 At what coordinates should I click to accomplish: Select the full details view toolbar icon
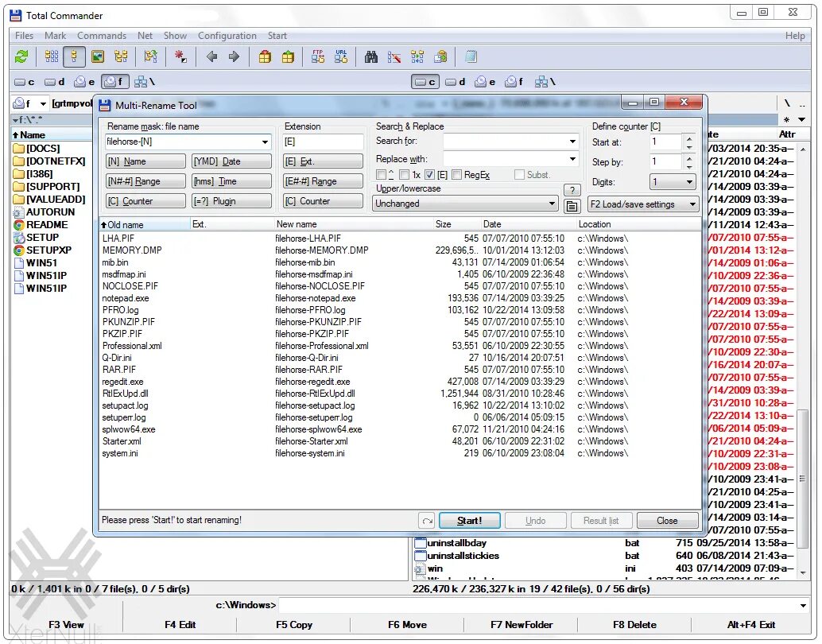74,56
